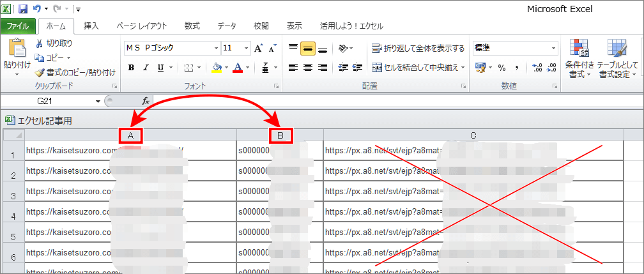Open the number format 標準 dropdown
The image size is (644, 274).
554,48
